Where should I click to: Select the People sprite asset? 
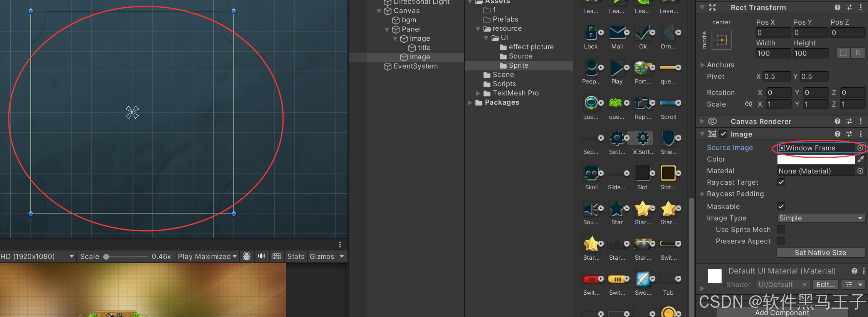tap(591, 68)
